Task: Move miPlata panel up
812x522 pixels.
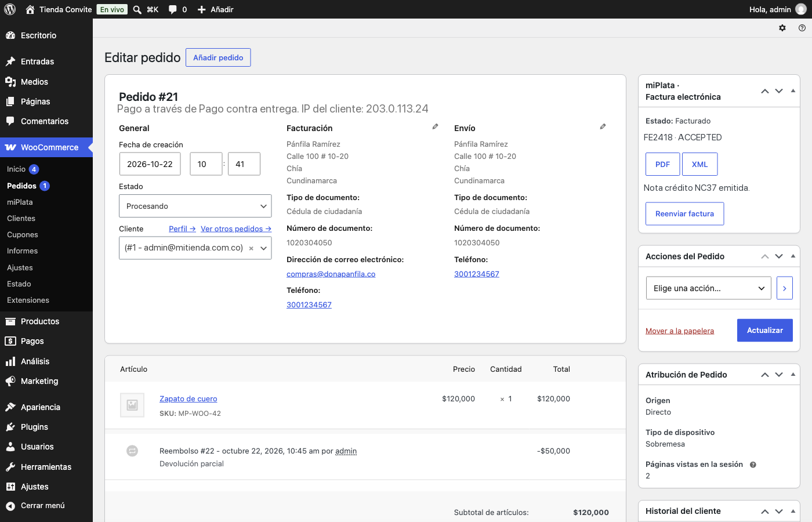Action: pos(765,91)
